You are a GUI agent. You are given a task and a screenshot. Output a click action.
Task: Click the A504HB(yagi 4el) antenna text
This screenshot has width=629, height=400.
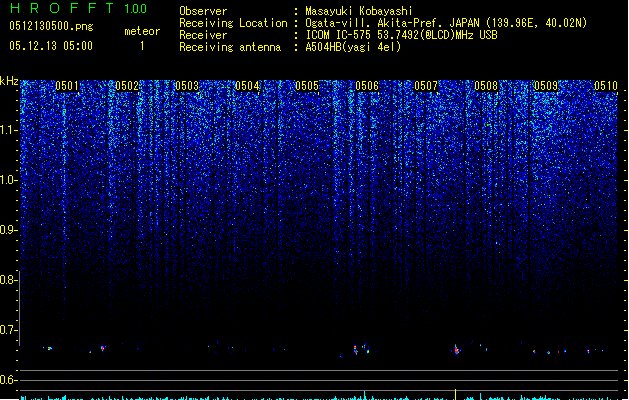pos(353,47)
